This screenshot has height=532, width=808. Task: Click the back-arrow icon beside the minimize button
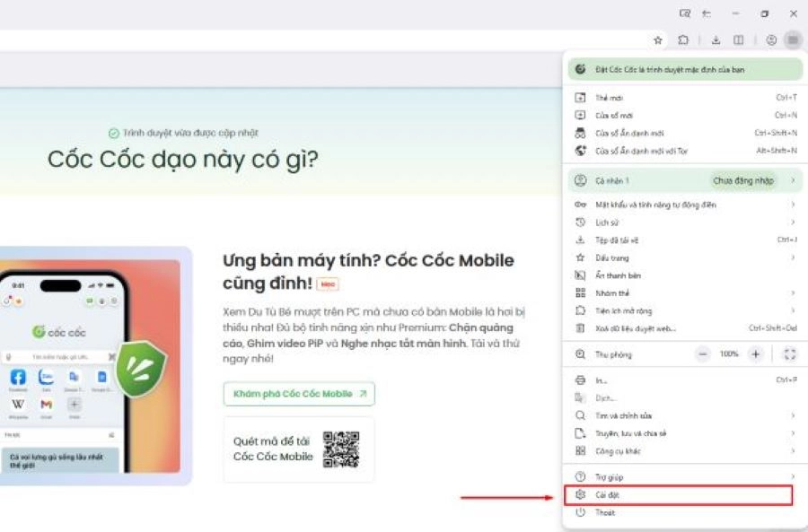(707, 13)
